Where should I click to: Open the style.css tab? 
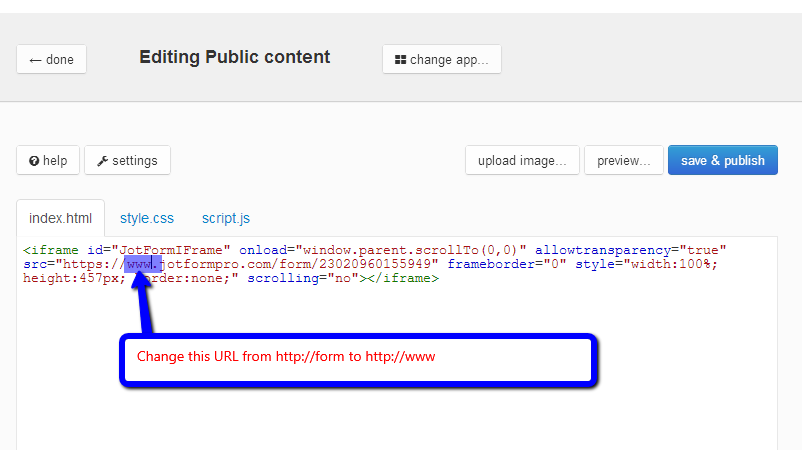pos(147,218)
